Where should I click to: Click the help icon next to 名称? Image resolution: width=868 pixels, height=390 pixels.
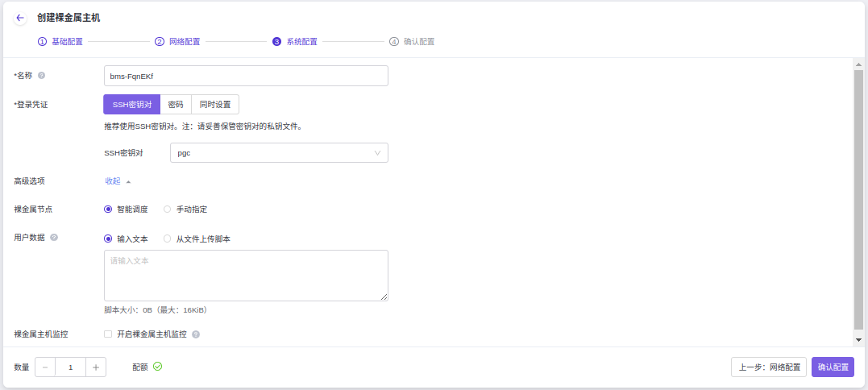[41, 76]
